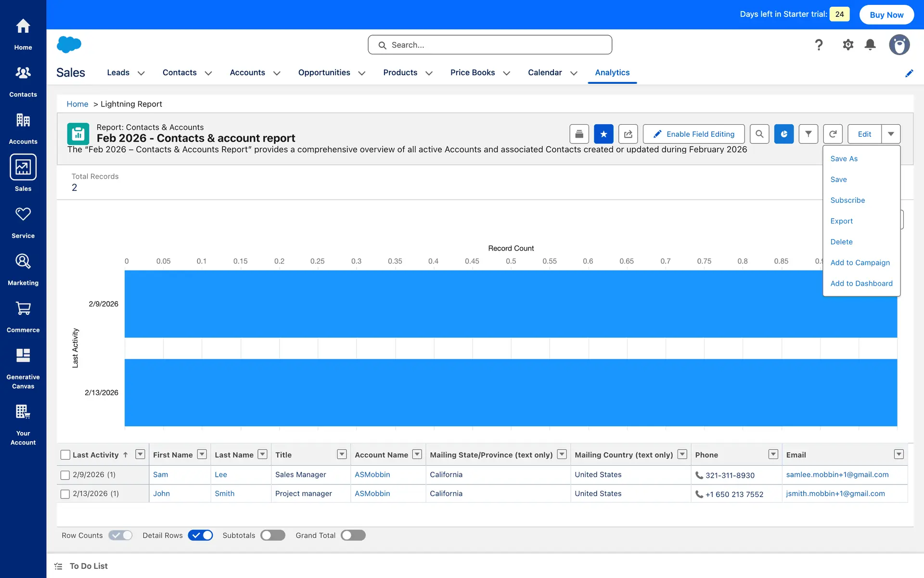The width and height of the screenshot is (924, 578).
Task: Open the samlee.mobbin+1@gmail.com email link
Action: [837, 474]
